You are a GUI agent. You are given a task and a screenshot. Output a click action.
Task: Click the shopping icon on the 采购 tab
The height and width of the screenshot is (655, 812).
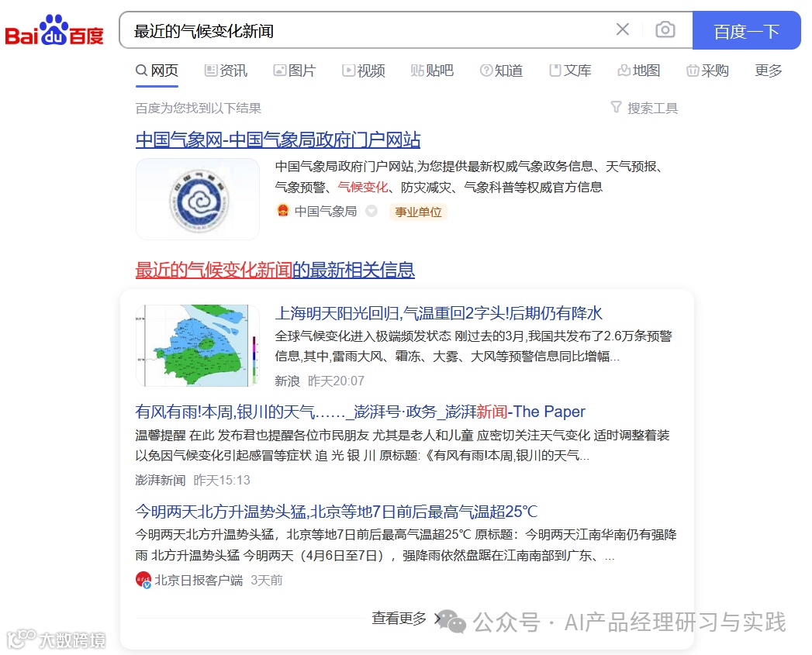[x=693, y=70]
